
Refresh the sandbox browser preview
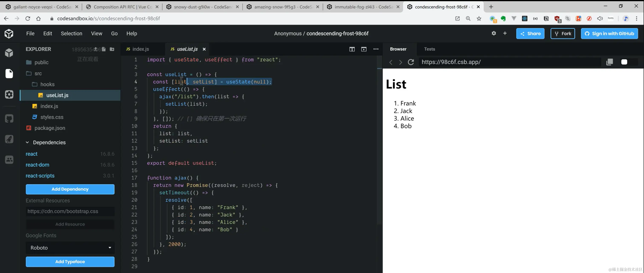tap(411, 62)
